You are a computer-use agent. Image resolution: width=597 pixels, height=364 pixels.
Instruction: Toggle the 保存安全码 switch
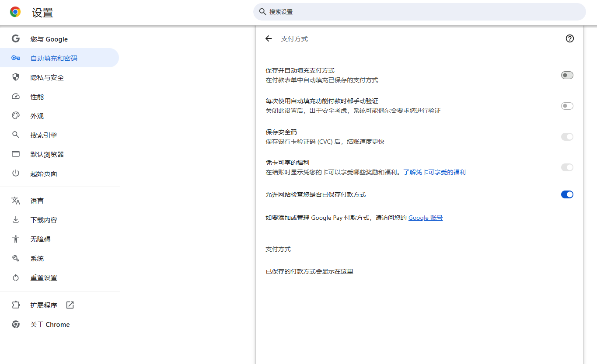(567, 137)
